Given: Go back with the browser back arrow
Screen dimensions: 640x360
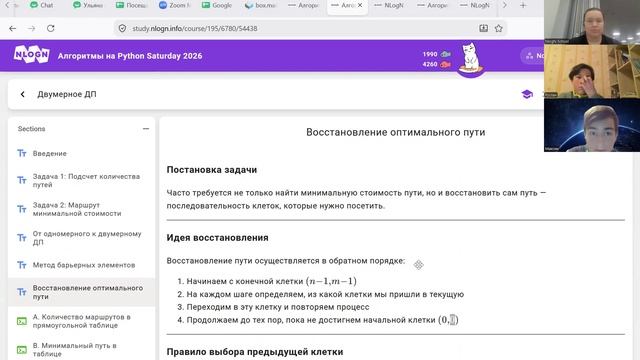Looking at the screenshot, I should coord(13,29).
